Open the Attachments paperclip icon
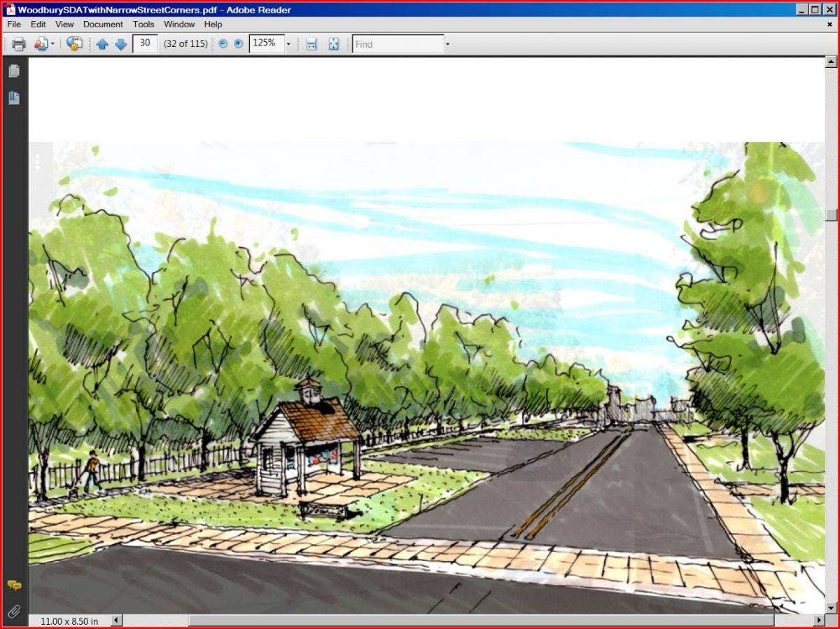Screen dimensions: 840x629 click(13, 611)
